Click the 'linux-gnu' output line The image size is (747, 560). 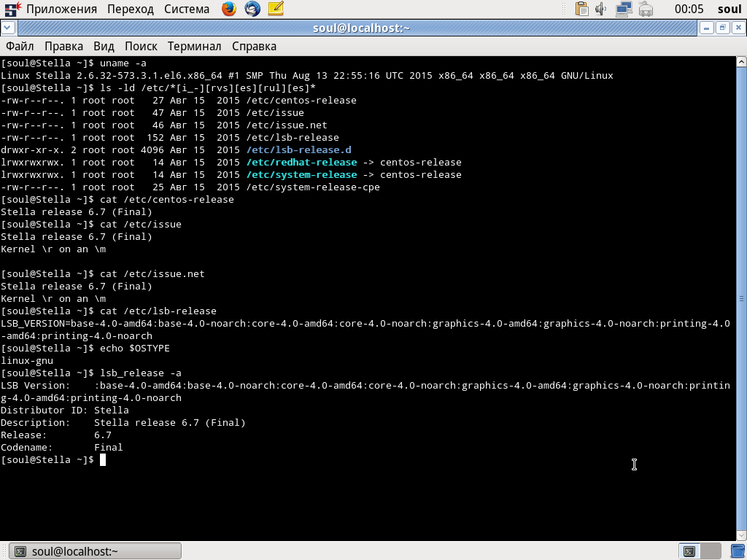27,360
